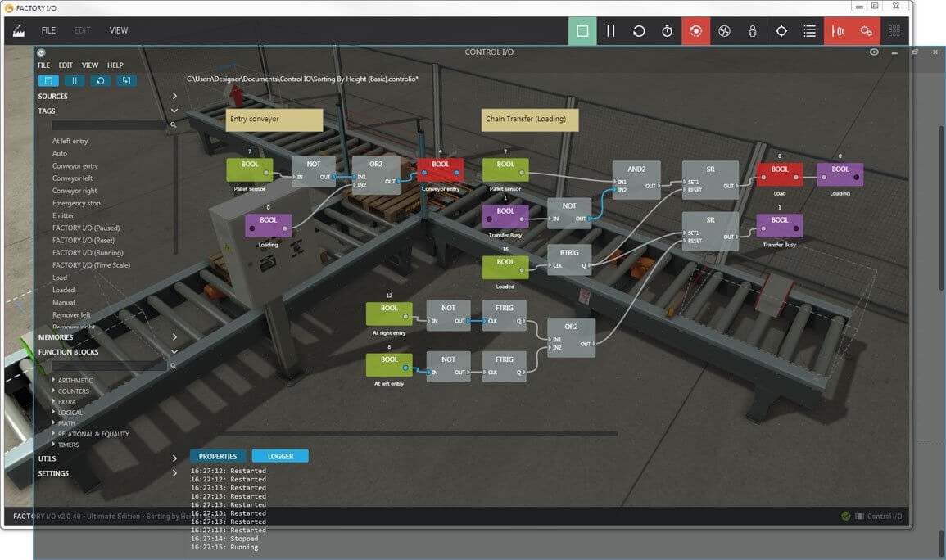Open the failures menu in the red toolbar section

click(695, 30)
